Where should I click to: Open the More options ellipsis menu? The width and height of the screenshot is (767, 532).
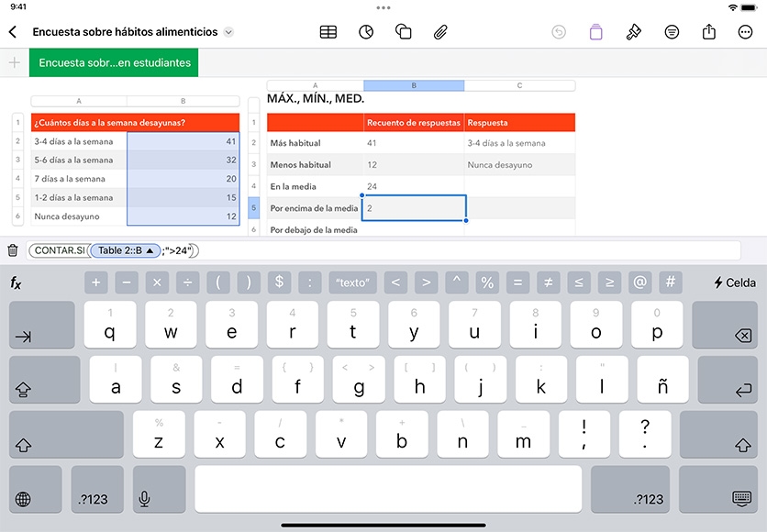[745, 32]
